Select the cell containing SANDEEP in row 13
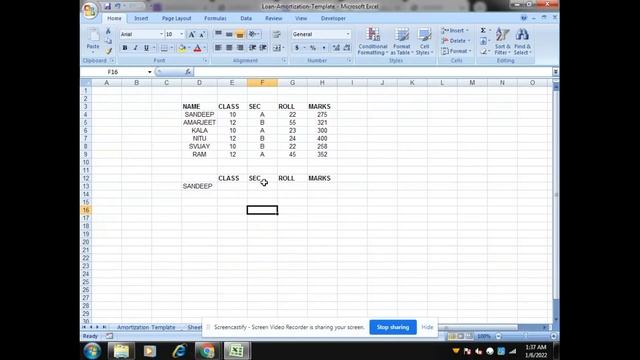640x360 pixels. [199, 186]
